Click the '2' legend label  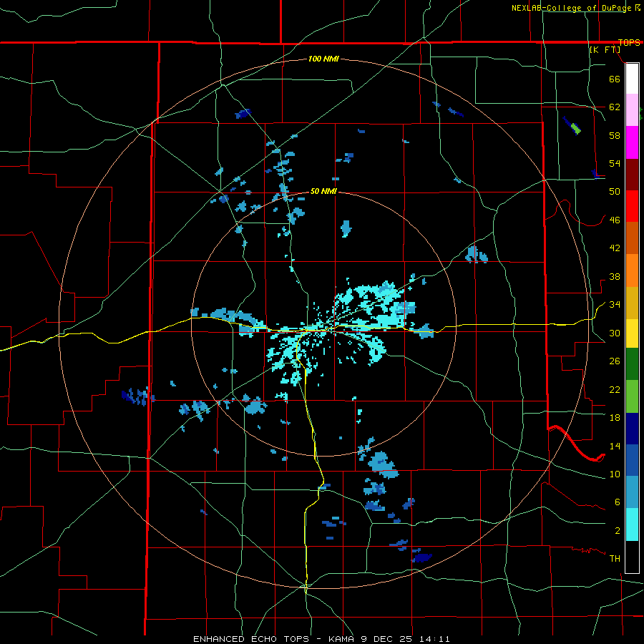point(617,531)
